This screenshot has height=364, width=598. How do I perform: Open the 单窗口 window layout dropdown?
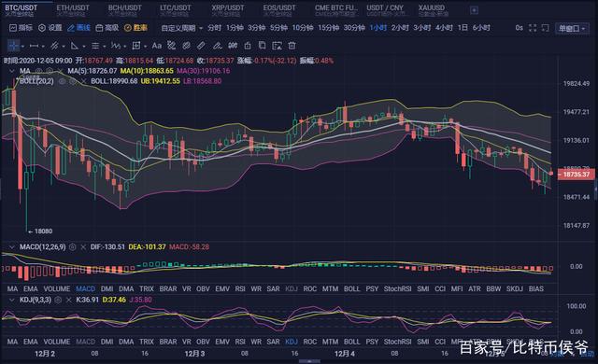[572, 28]
